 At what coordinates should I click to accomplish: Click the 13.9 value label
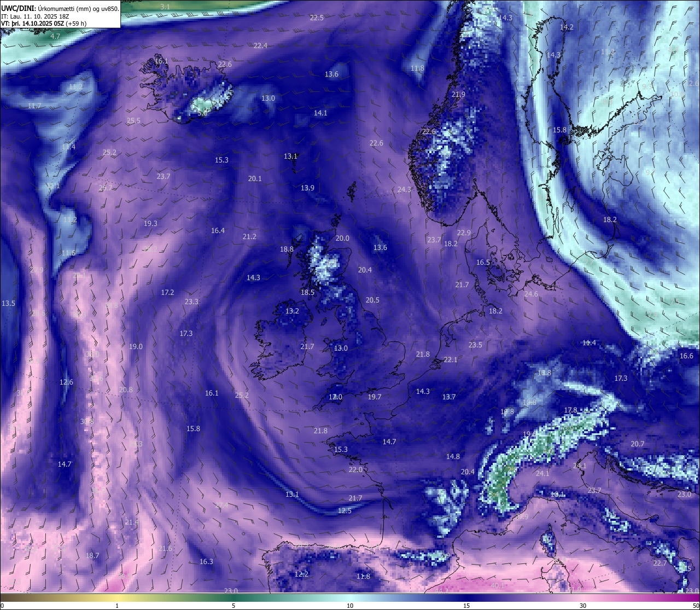[x=307, y=188]
